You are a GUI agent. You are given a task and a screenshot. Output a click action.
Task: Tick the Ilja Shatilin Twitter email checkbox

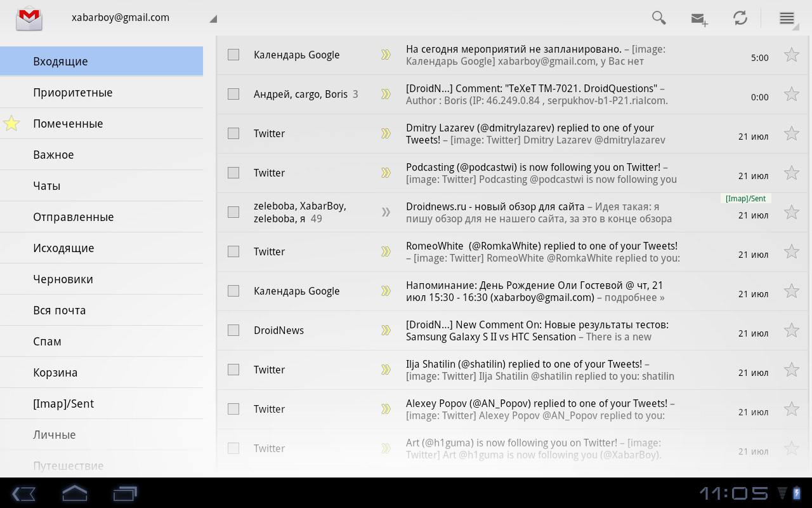233,370
